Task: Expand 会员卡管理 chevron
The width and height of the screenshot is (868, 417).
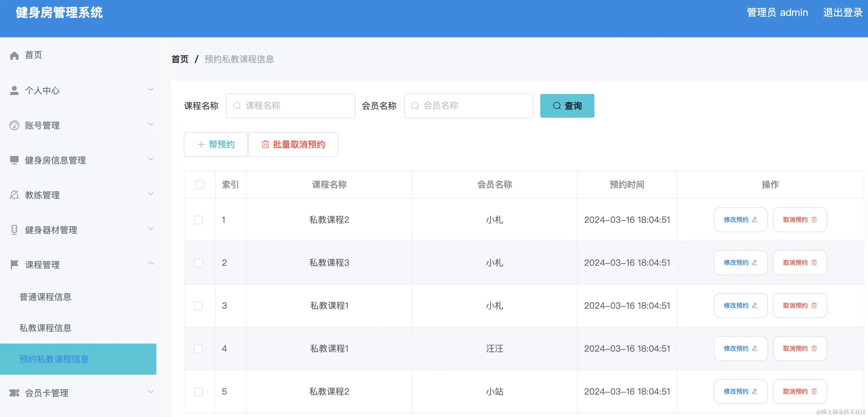Action: tap(150, 391)
